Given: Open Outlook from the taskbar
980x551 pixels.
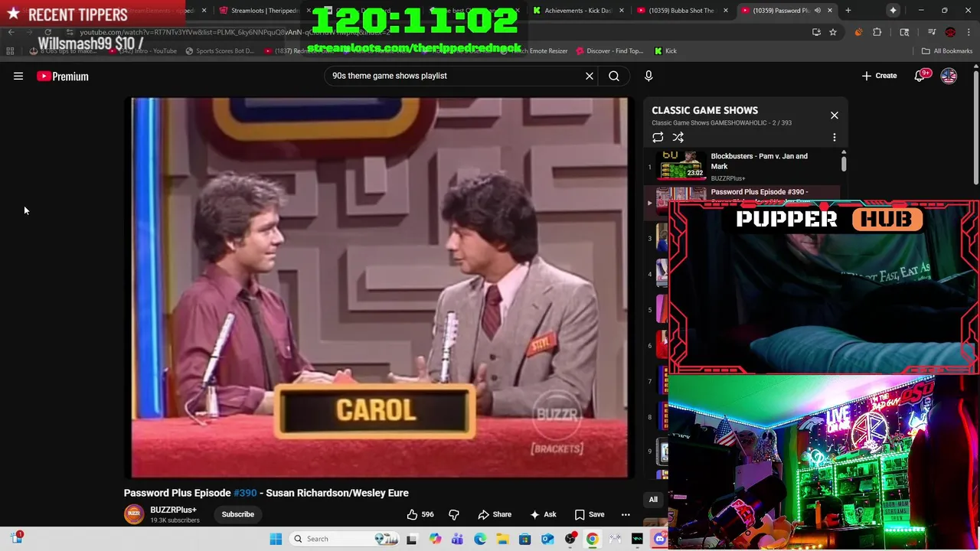Looking at the screenshot, I should coord(547,539).
